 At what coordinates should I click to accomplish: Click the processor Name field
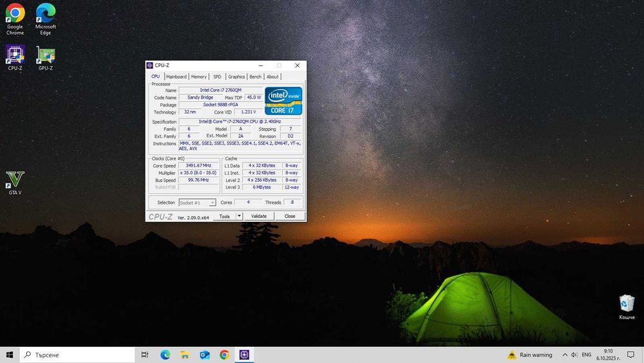tap(220, 90)
